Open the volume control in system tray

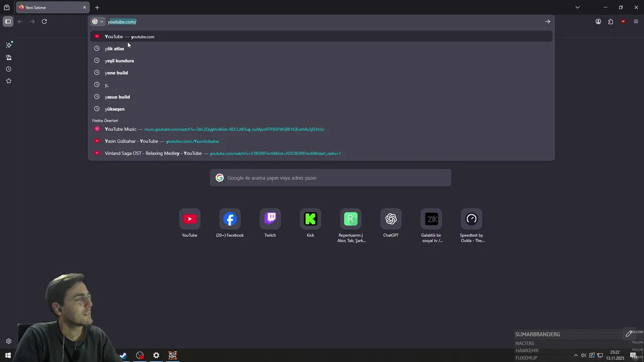584,355
